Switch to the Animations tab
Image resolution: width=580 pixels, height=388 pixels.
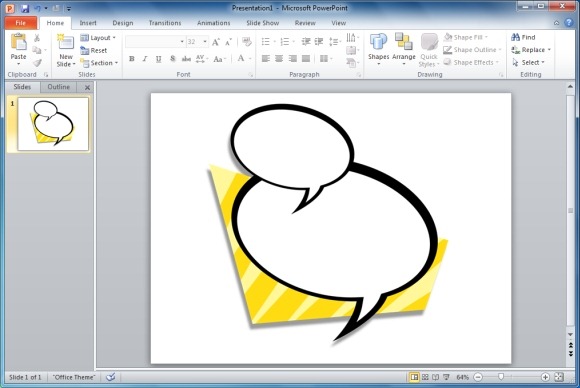213,23
